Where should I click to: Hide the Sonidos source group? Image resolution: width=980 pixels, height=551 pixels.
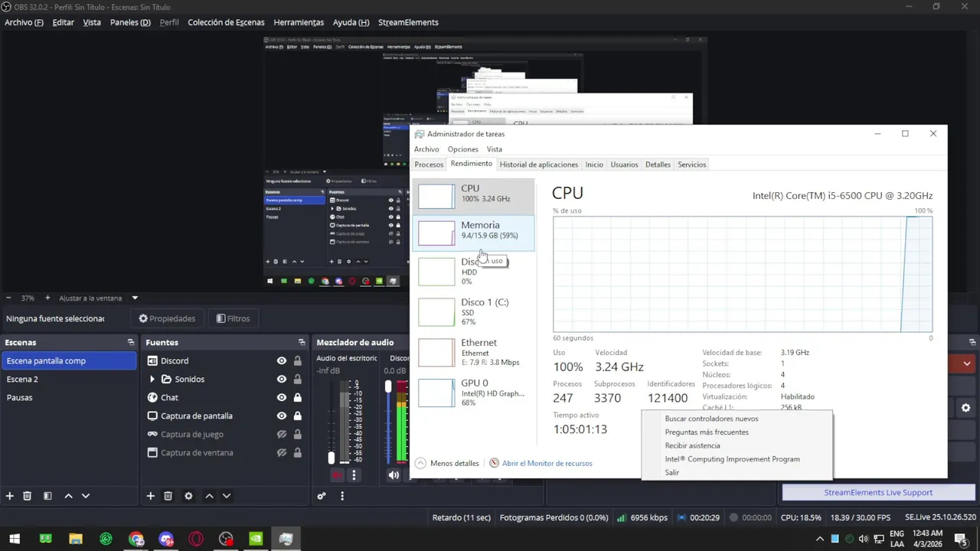[x=282, y=379]
